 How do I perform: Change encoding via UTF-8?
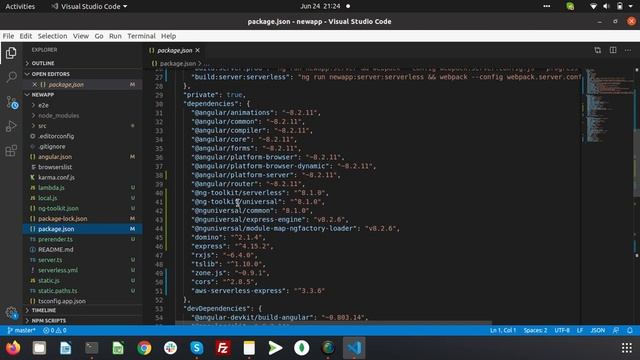(x=562, y=330)
